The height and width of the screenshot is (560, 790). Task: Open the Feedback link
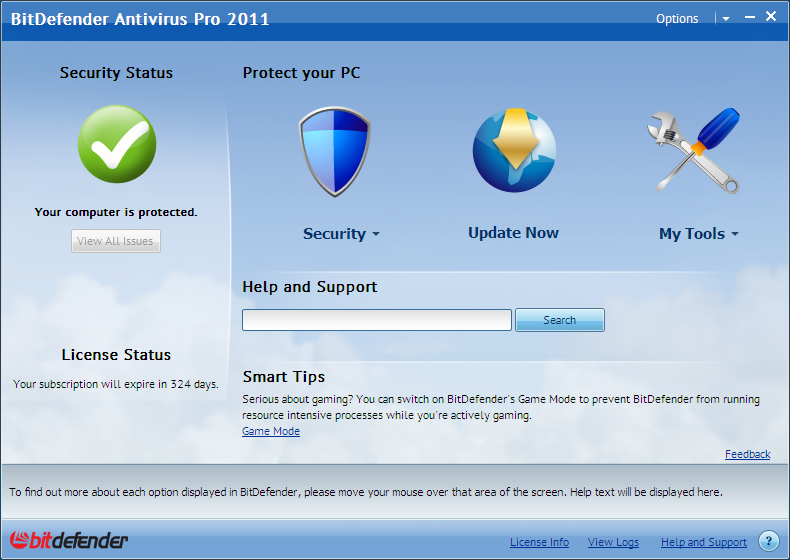[748, 454]
